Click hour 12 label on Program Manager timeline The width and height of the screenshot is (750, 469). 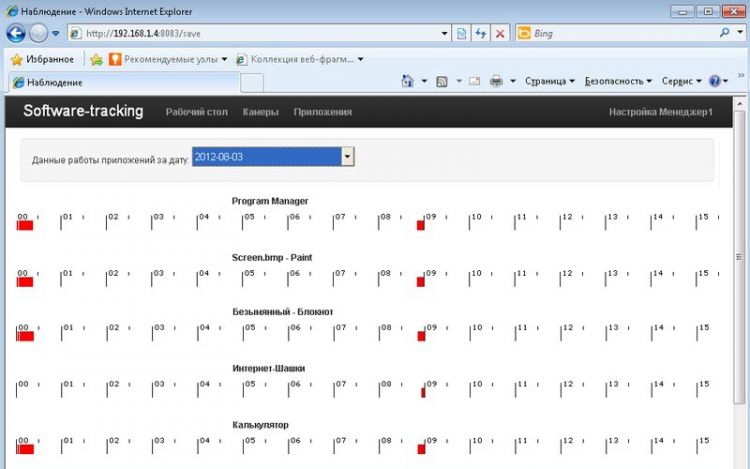[x=567, y=217]
